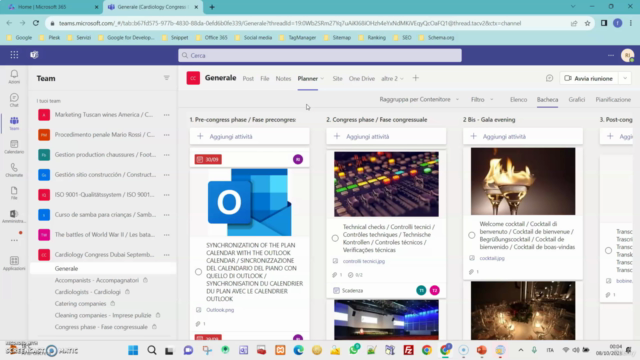Mark Welcome cocktail task complete
This screenshot has height=360, width=640.
point(472,236)
